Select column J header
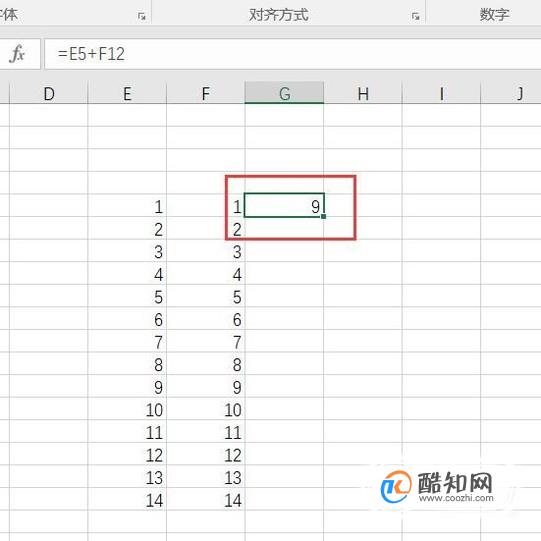 [511, 94]
